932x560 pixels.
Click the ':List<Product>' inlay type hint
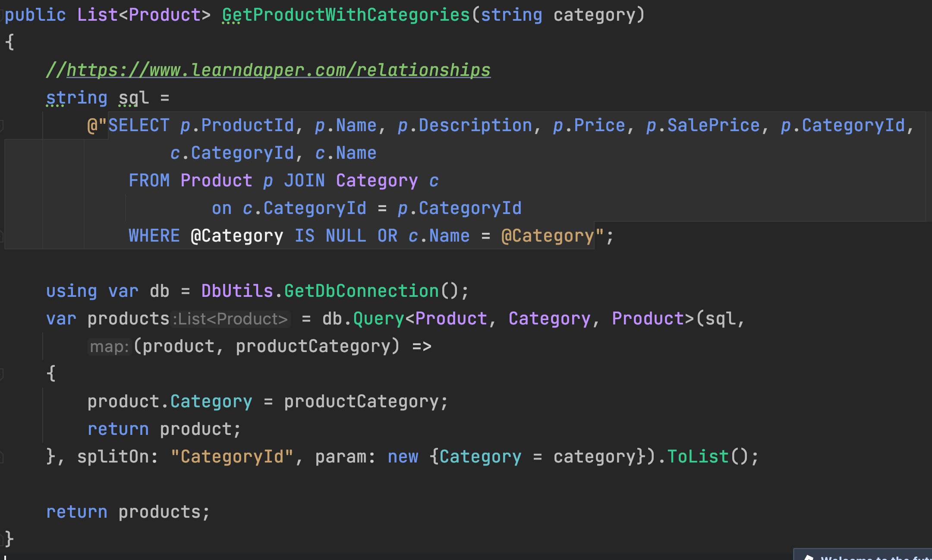(230, 319)
